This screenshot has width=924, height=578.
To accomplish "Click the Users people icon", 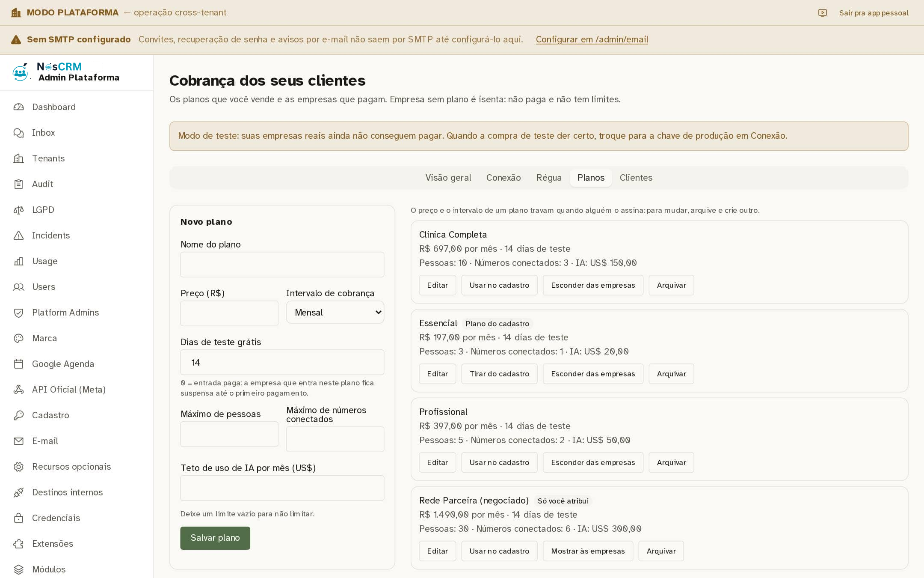I will click(18, 287).
